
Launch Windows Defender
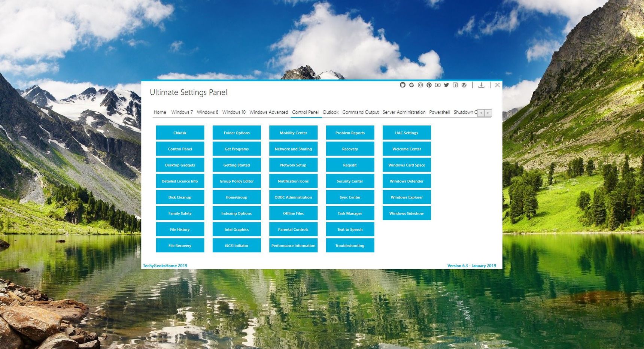click(407, 181)
